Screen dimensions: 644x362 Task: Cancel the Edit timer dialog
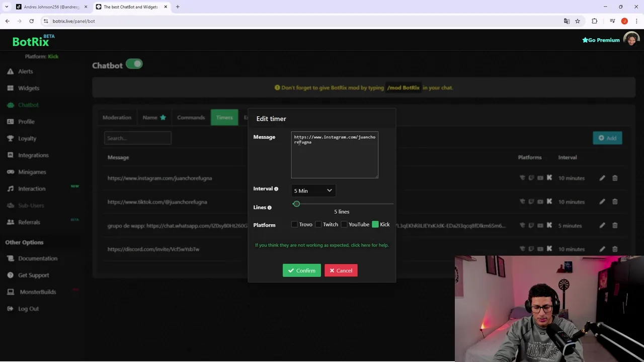pyautogui.click(x=341, y=270)
